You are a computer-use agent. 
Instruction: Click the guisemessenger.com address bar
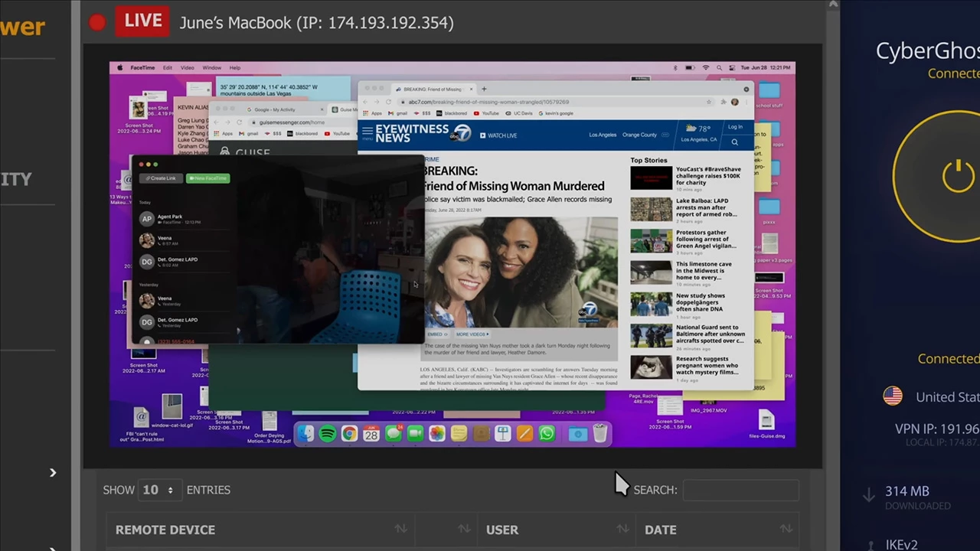(x=302, y=122)
